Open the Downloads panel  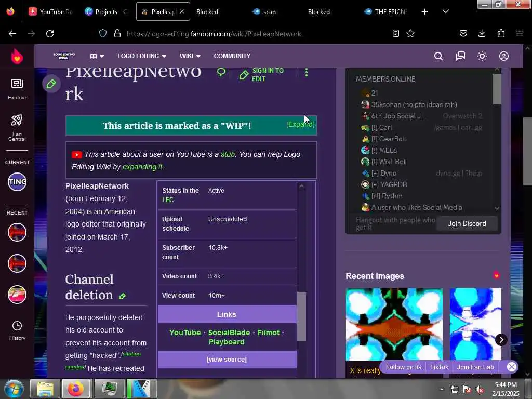(482, 33)
